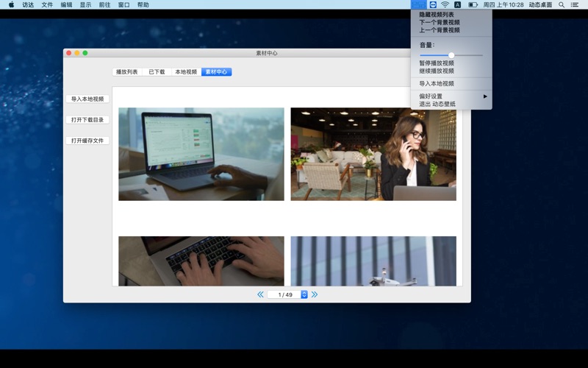Select the woman on phone video thumbnail
The height and width of the screenshot is (368, 588).
(373, 154)
